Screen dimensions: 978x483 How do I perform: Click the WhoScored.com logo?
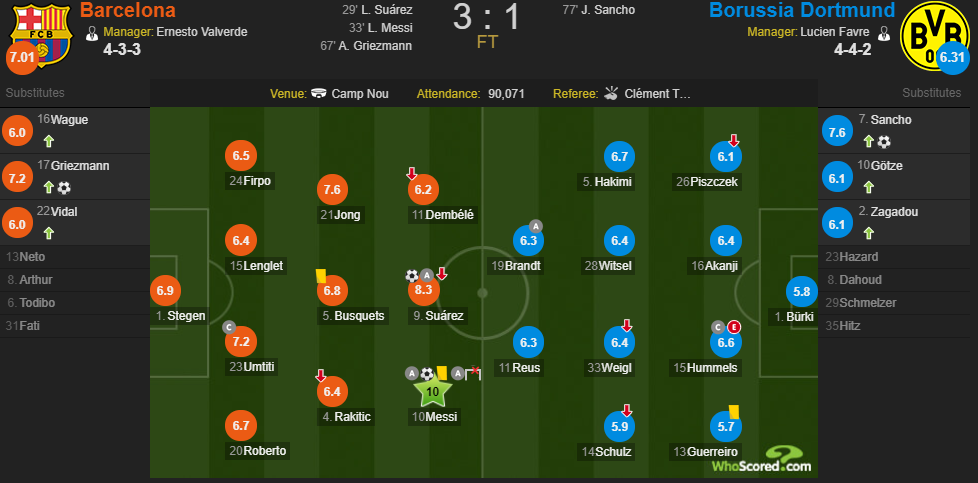point(762,461)
